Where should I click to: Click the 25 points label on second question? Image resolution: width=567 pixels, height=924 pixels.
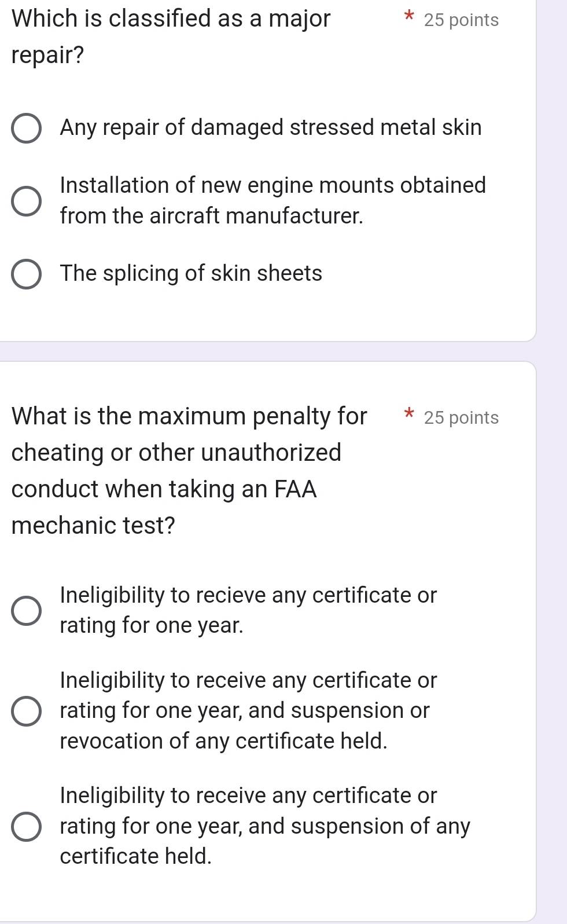point(461,417)
